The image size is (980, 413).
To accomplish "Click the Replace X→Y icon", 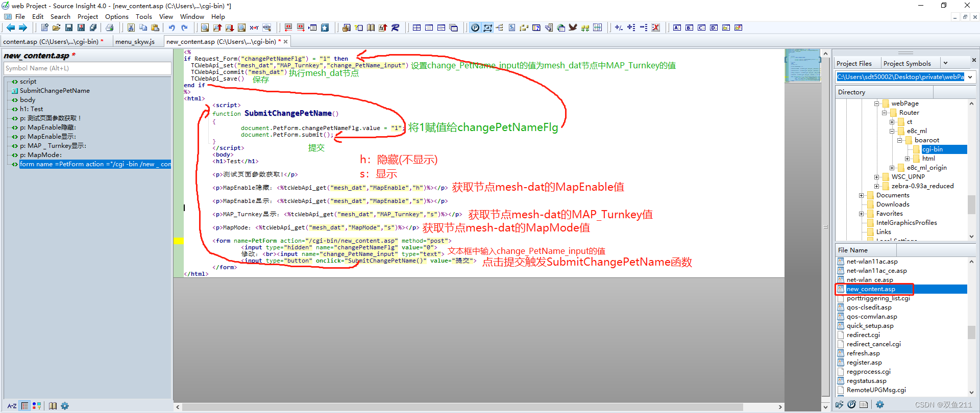I will click(254, 28).
